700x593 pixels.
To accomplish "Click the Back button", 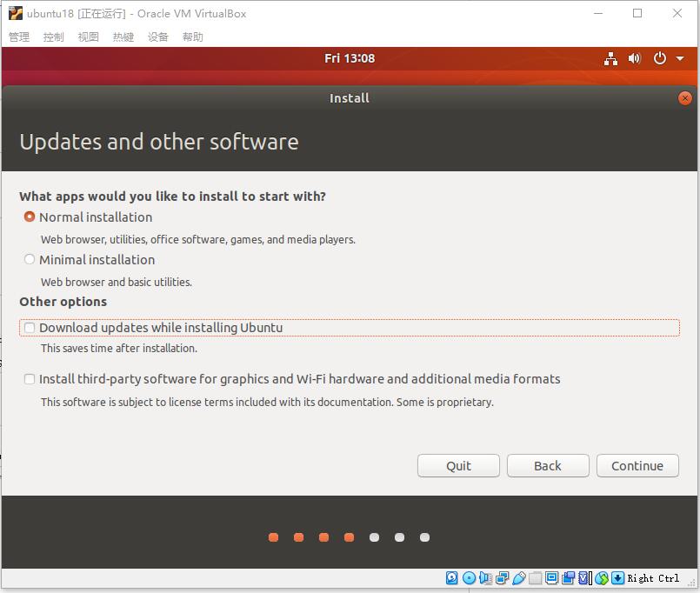I will tap(548, 466).
